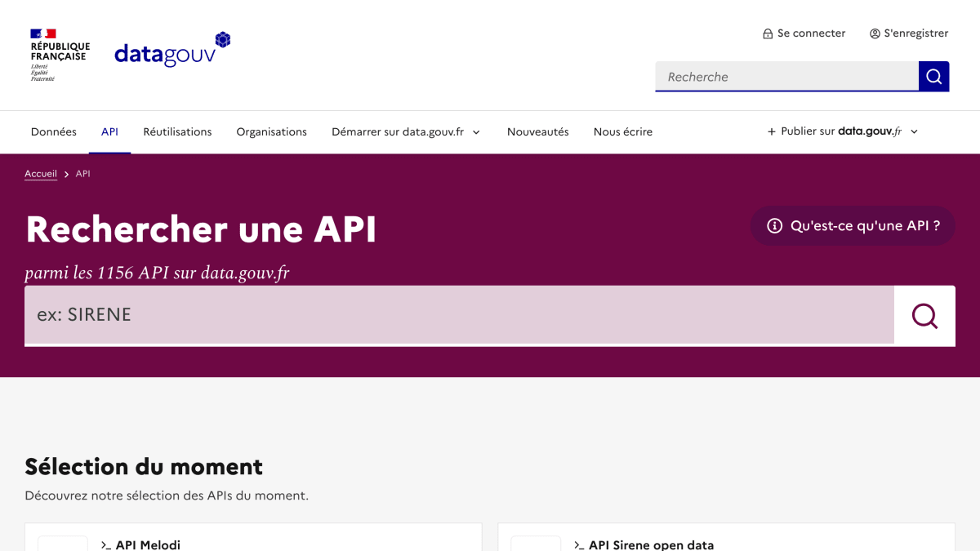Click the Se connecter link
980x551 pixels.
[804, 33]
